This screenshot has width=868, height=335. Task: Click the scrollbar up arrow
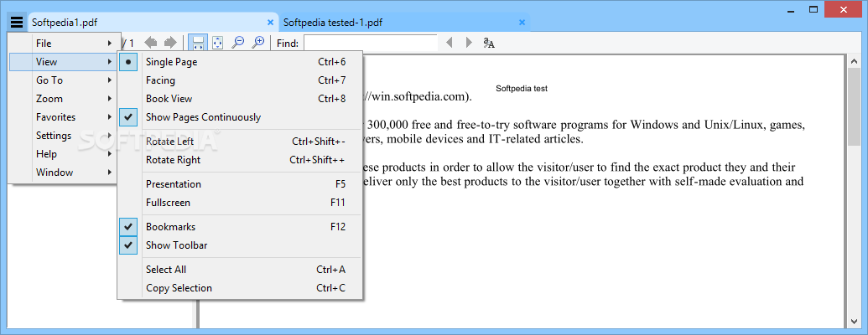[x=853, y=59]
